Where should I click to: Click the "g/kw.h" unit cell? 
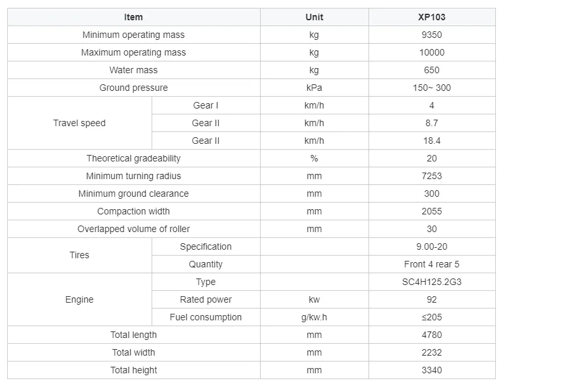point(314,317)
